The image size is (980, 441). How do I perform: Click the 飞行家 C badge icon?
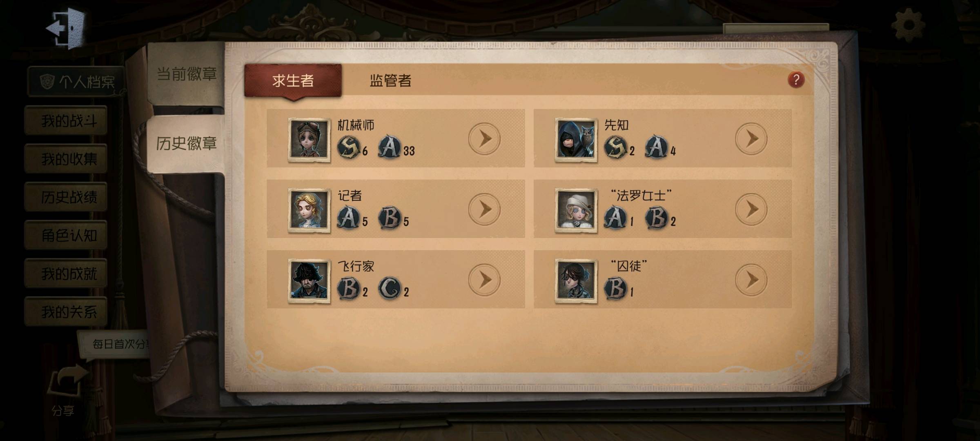point(390,288)
